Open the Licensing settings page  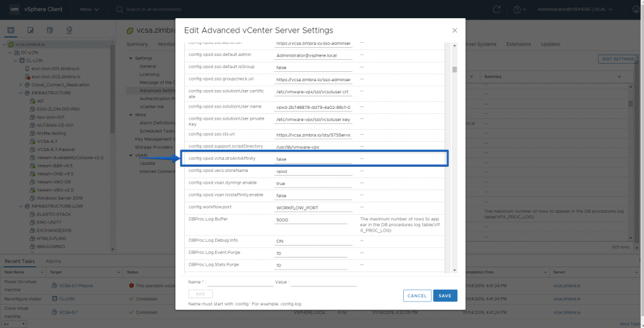[x=149, y=74]
